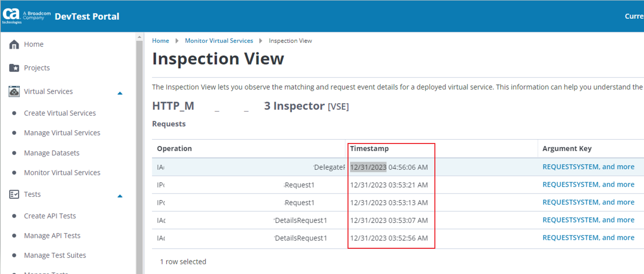
Task: Click the Home house icon in sidebar
Action: (x=14, y=44)
